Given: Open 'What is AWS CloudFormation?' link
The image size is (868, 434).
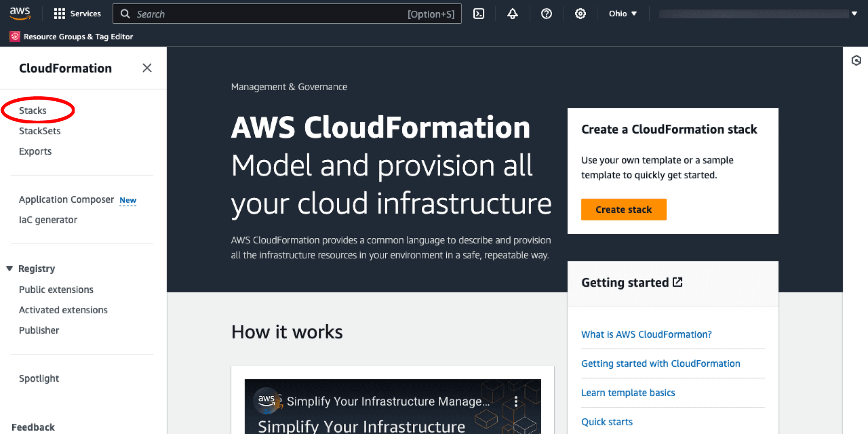Looking at the screenshot, I should point(646,334).
